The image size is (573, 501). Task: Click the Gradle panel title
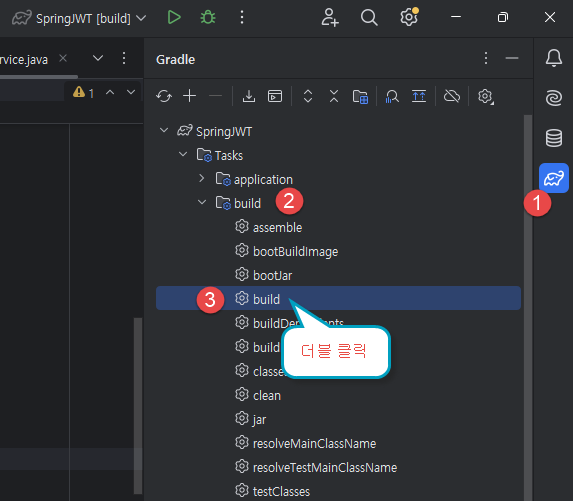(175, 60)
